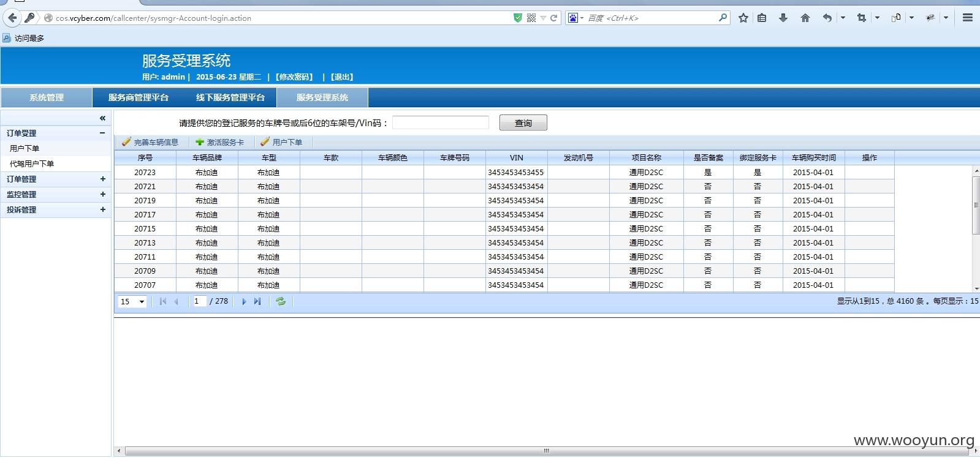Screen dimensions: 980x458
Task: Switch to 服务商管理平台 tab
Action: pyautogui.click(x=139, y=97)
